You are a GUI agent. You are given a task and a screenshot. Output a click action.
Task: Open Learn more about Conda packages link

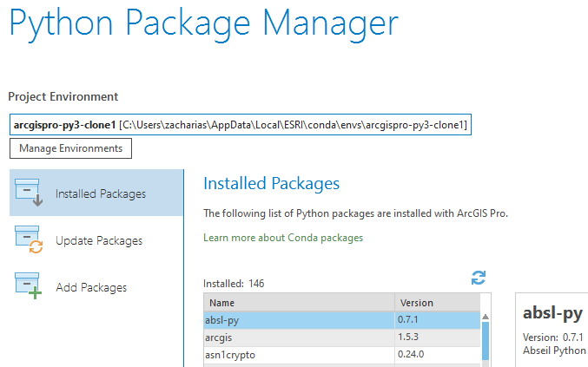tap(283, 238)
